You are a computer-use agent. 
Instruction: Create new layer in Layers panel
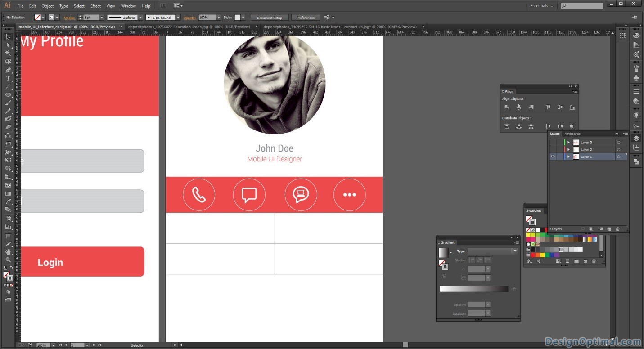point(608,229)
